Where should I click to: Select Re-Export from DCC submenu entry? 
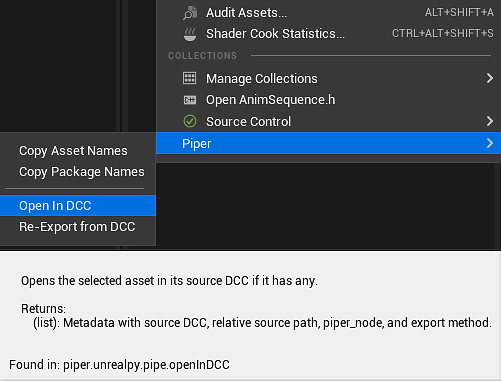[x=78, y=227]
